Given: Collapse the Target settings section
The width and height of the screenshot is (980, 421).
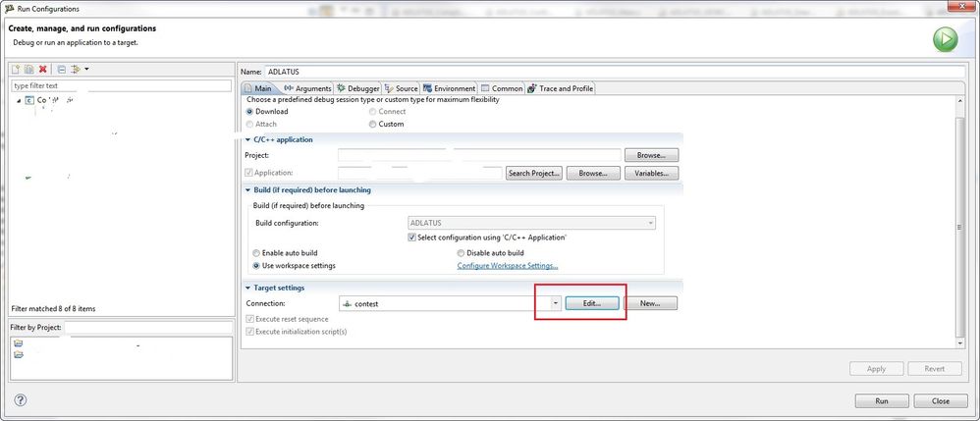Looking at the screenshot, I should (x=248, y=288).
